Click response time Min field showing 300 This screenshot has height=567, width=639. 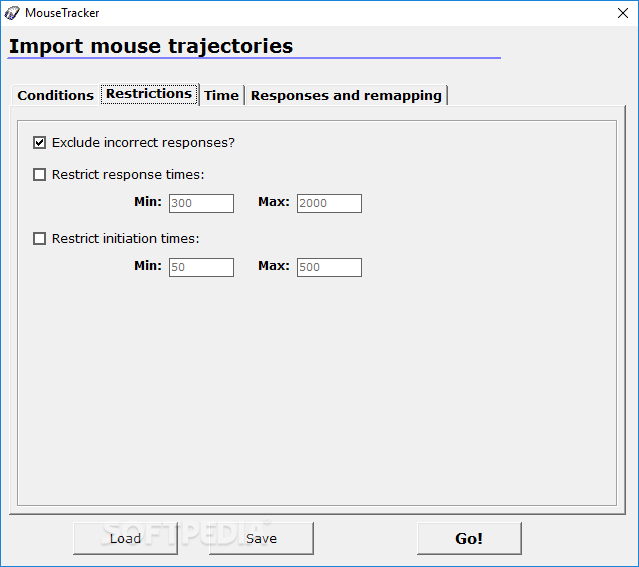[x=201, y=203]
